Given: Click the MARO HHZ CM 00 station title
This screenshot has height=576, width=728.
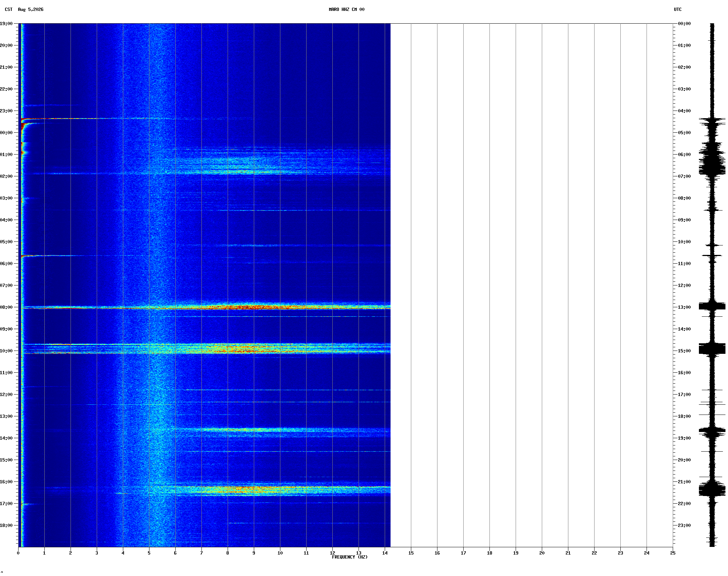Looking at the screenshot, I should coord(347,9).
